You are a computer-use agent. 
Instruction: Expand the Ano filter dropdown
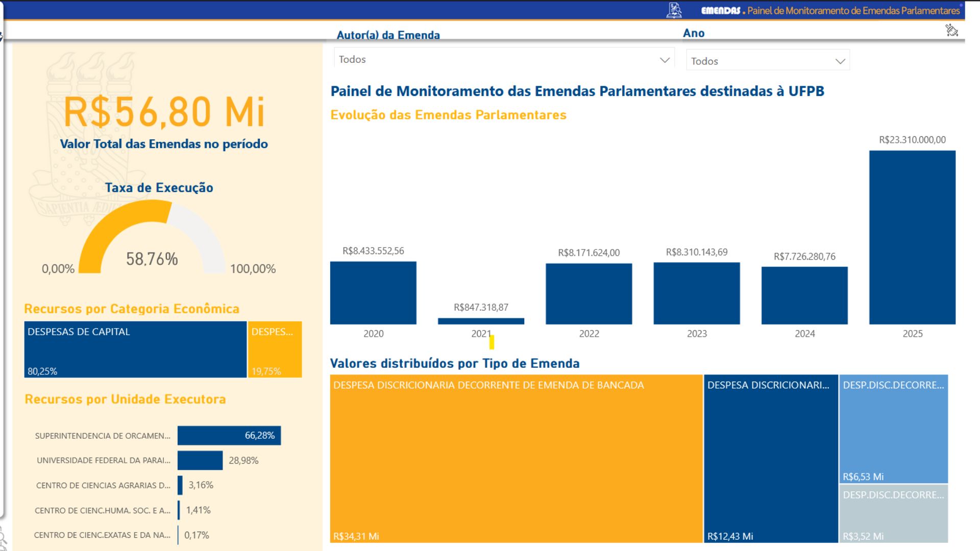(x=767, y=61)
